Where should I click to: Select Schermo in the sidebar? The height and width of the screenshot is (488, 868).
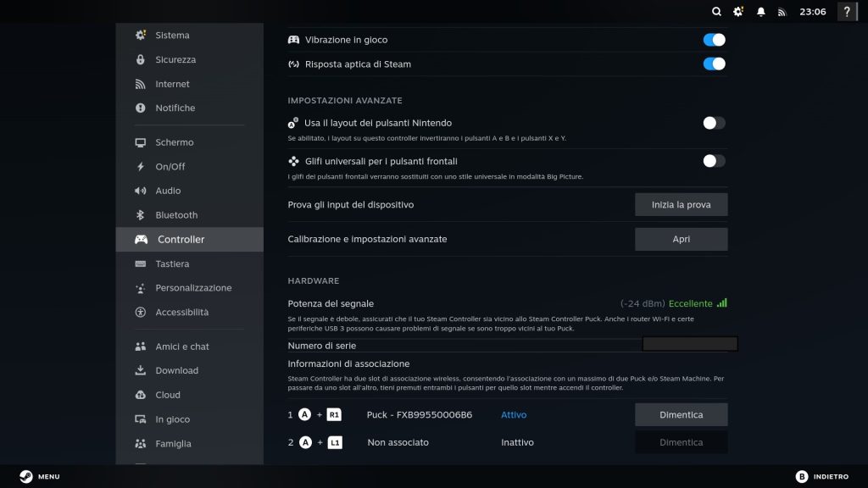(x=190, y=142)
